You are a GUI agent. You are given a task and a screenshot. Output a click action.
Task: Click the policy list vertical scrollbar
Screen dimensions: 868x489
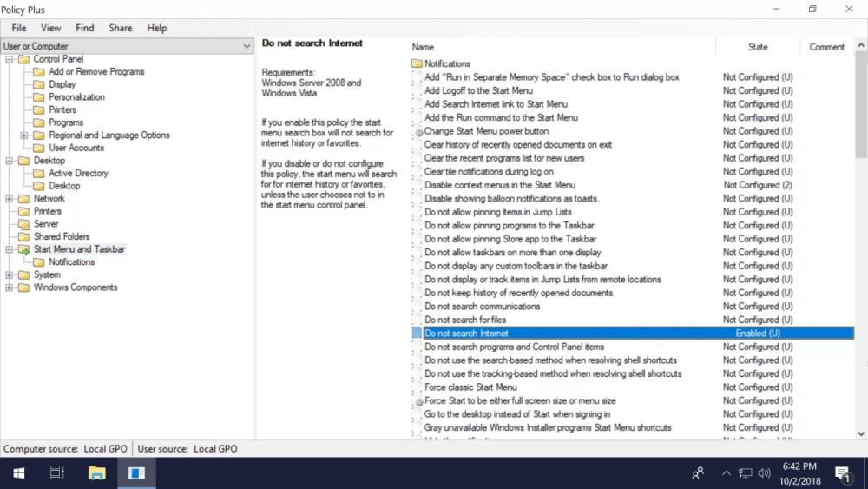pyautogui.click(x=860, y=261)
